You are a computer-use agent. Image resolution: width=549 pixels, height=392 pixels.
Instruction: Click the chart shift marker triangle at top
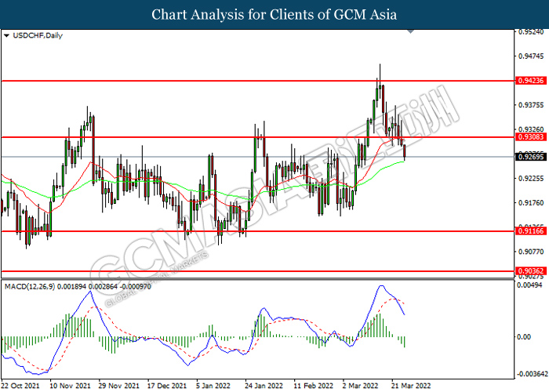pyautogui.click(x=411, y=31)
